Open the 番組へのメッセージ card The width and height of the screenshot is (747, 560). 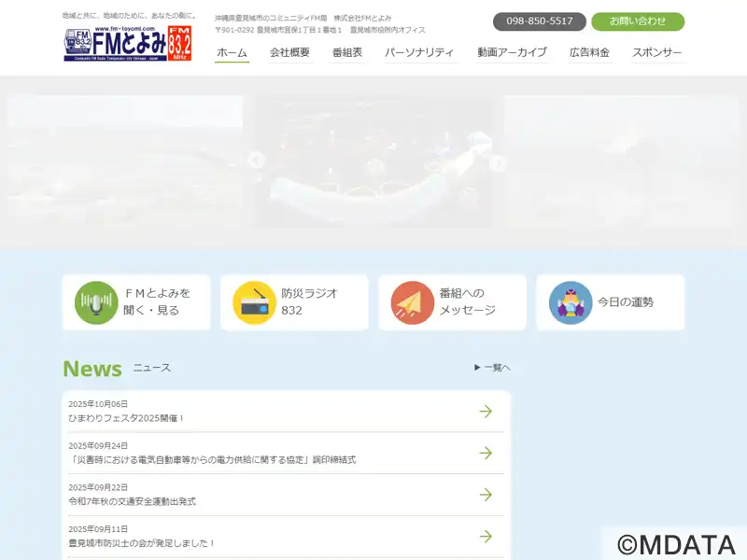pyautogui.click(x=453, y=302)
